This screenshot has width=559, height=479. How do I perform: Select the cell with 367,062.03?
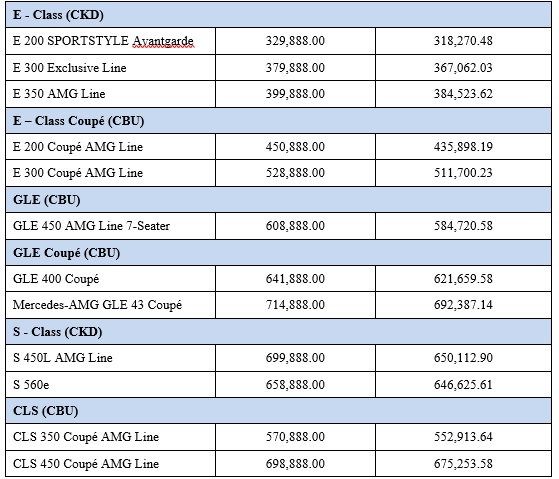tap(463, 68)
